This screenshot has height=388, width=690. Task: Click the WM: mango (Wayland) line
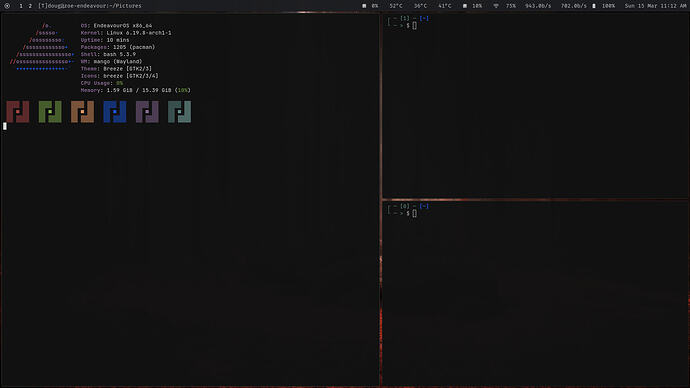pyautogui.click(x=111, y=62)
